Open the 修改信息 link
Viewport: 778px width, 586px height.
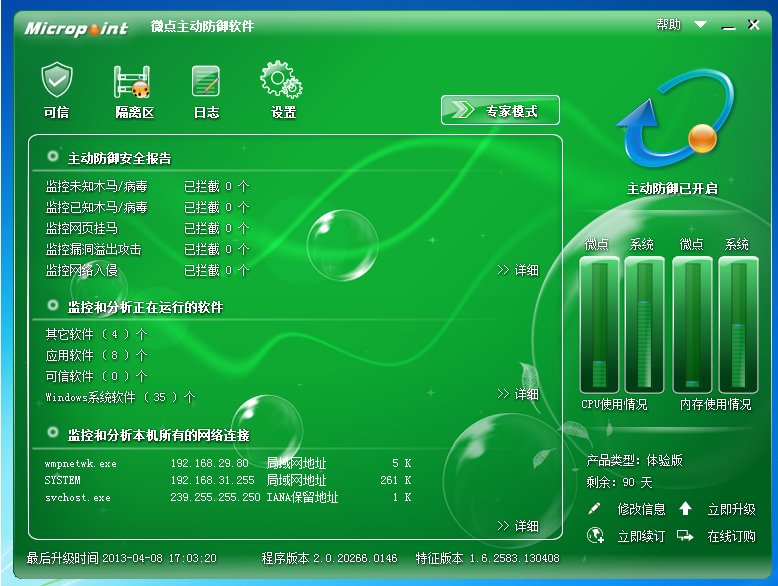coord(641,510)
